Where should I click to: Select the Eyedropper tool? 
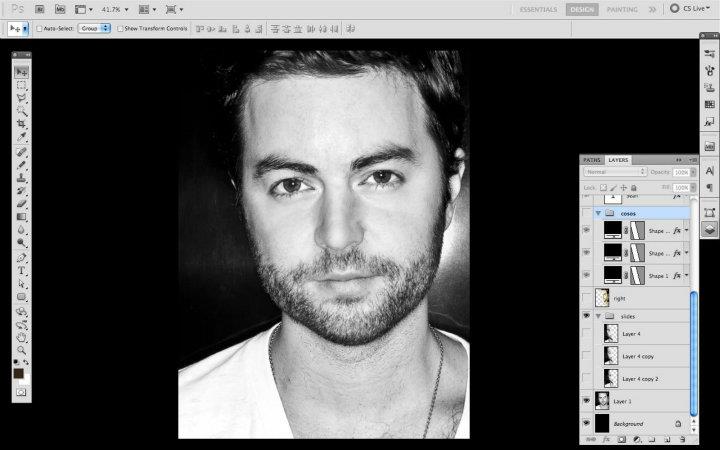point(21,137)
